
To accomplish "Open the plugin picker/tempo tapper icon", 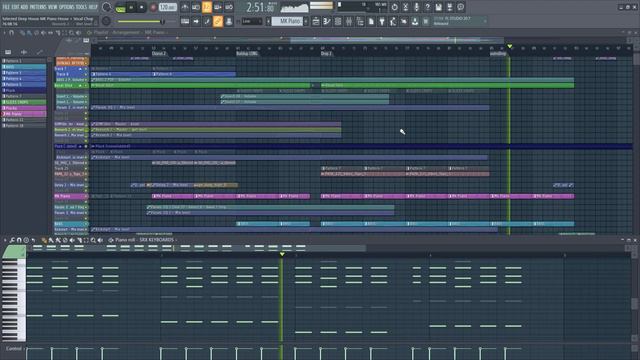I will (382, 21).
